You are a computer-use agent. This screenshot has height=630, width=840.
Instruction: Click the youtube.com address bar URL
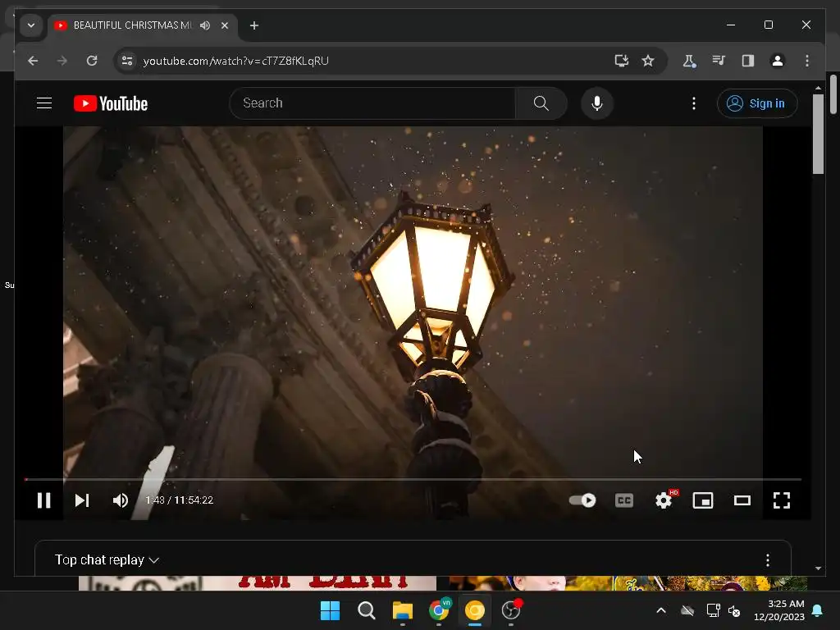point(235,61)
